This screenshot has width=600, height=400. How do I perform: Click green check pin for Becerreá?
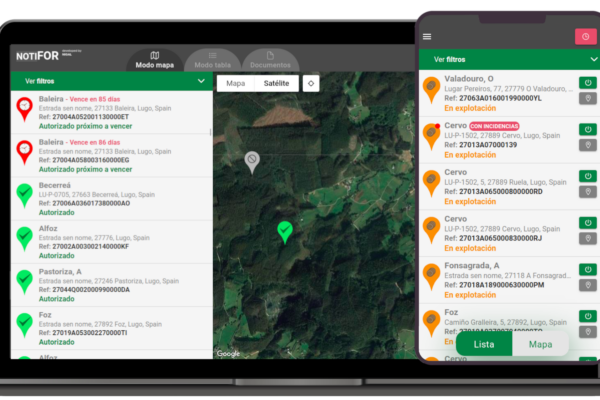pyautogui.click(x=24, y=196)
